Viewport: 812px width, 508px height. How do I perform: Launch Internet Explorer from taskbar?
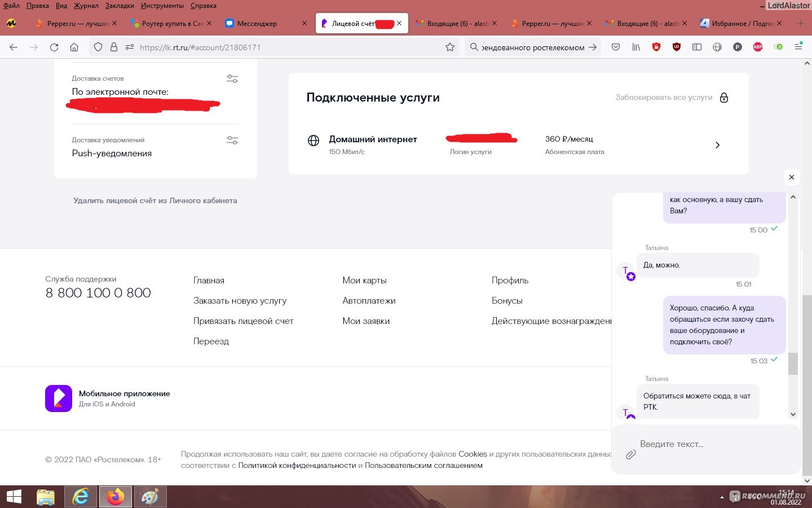(81, 497)
